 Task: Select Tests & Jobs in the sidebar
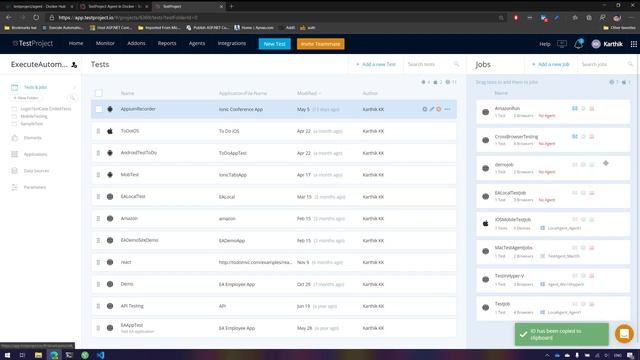point(35,87)
